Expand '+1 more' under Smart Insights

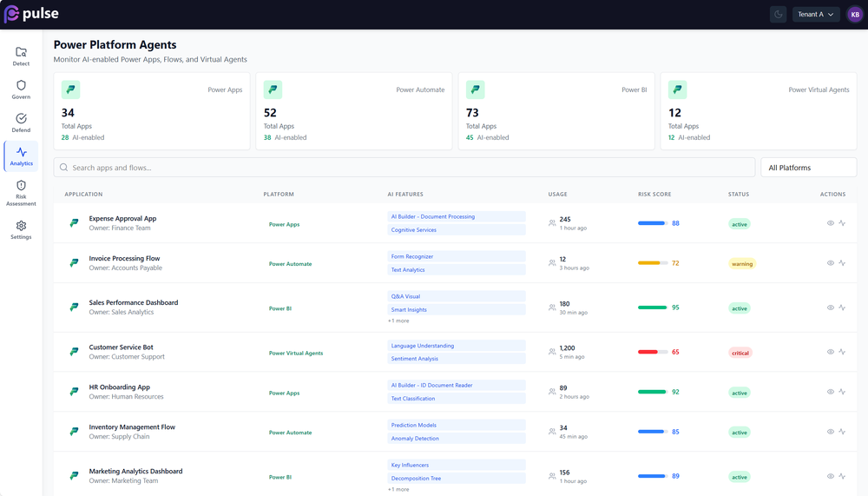point(398,321)
